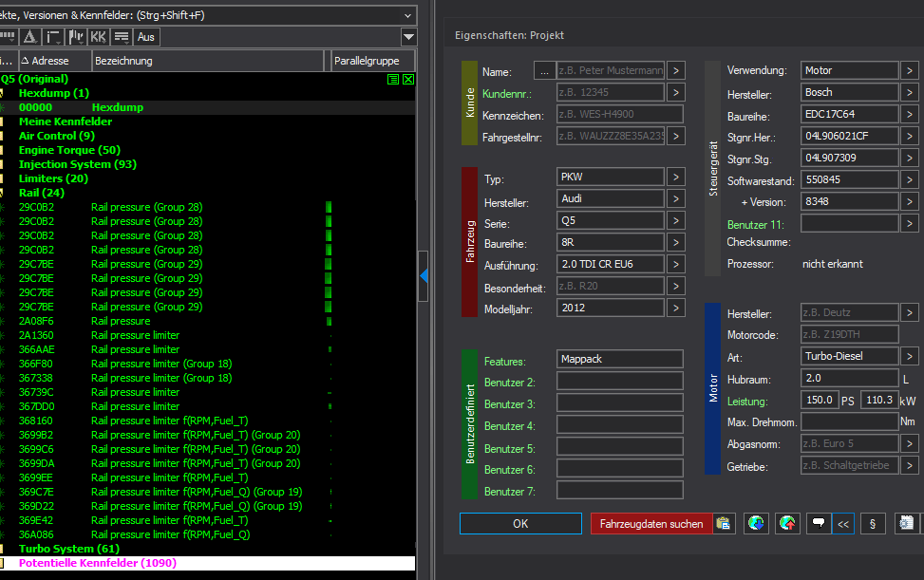The height and width of the screenshot is (580, 924).
Task: Click the globe download icon button
Action: [756, 523]
